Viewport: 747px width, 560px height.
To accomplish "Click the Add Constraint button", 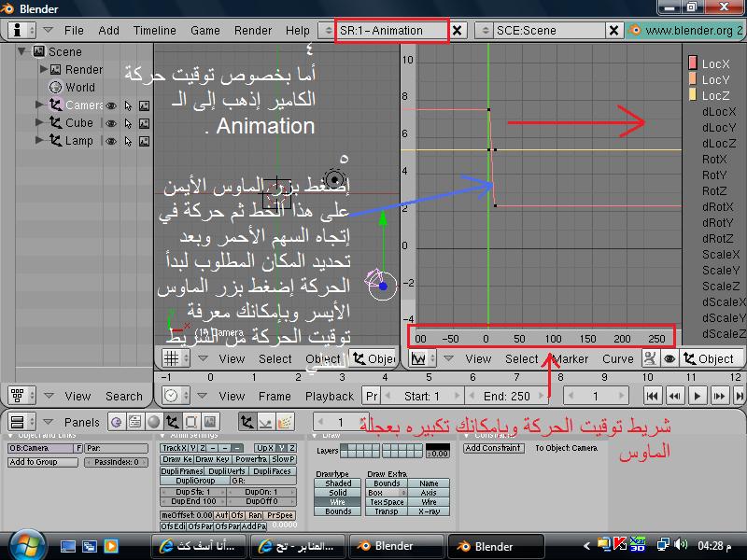I will point(494,448).
